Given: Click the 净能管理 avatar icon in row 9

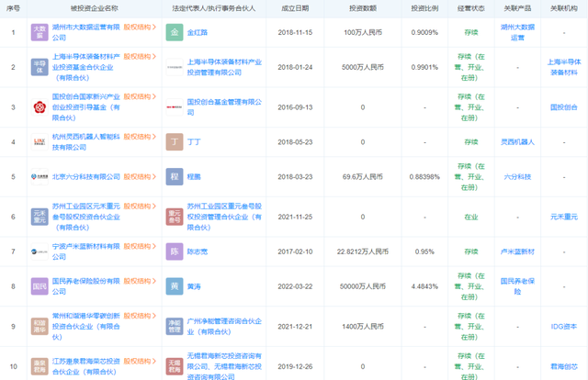Looking at the screenshot, I should click(x=175, y=327).
